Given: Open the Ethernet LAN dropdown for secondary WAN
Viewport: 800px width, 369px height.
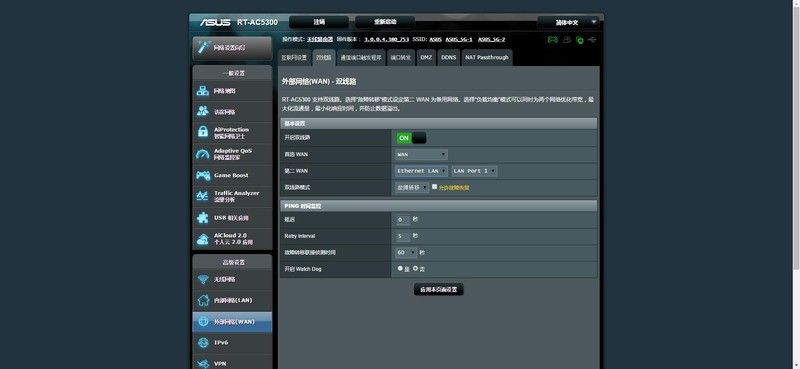Looking at the screenshot, I should [421, 170].
